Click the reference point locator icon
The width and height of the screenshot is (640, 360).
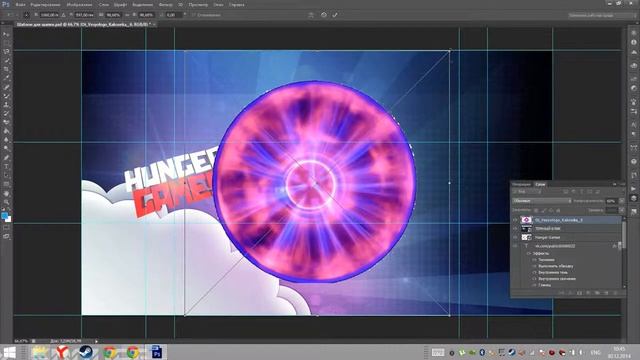[27, 15]
